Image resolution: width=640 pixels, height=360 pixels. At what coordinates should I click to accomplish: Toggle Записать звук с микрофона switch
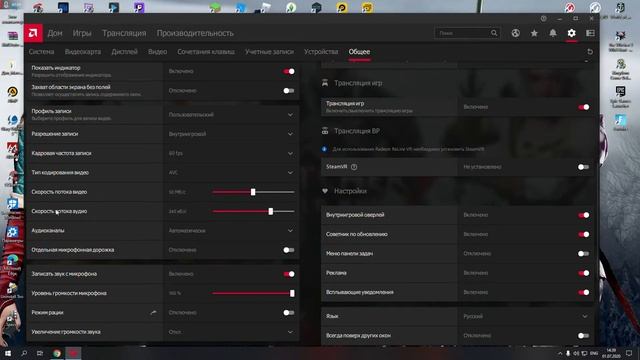click(289, 274)
